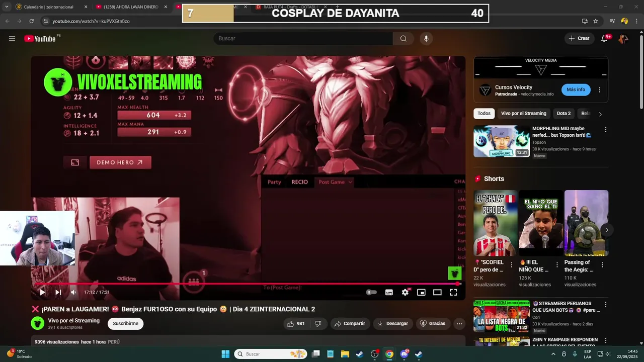The width and height of the screenshot is (644, 362).
Task: Show next Shorts with the arrow
Action: [x=607, y=230]
